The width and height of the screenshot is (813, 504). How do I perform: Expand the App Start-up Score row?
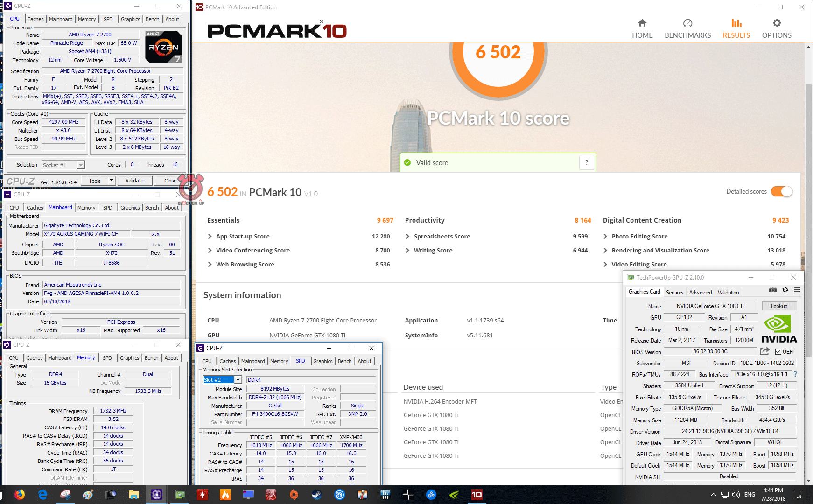(210, 237)
